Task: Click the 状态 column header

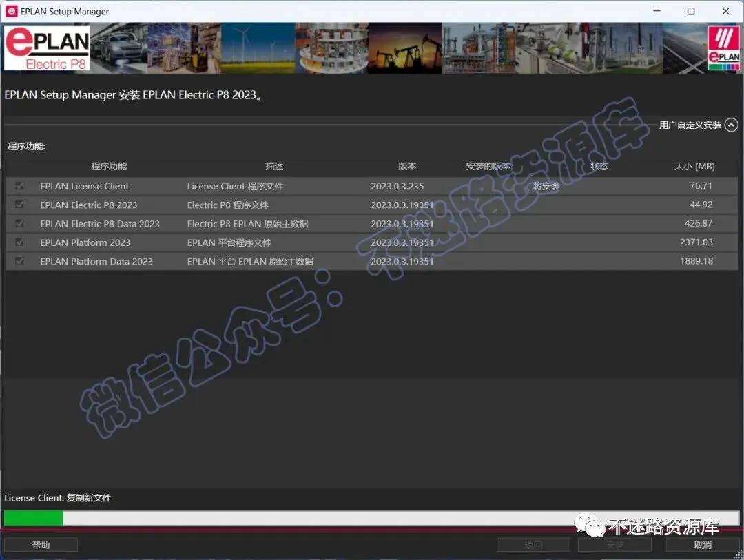Action: coord(599,166)
